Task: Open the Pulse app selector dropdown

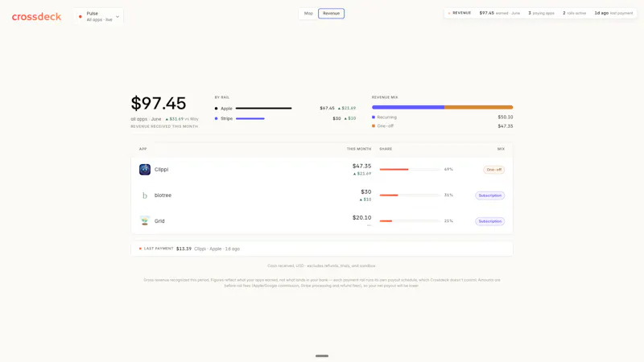Action: (x=98, y=16)
